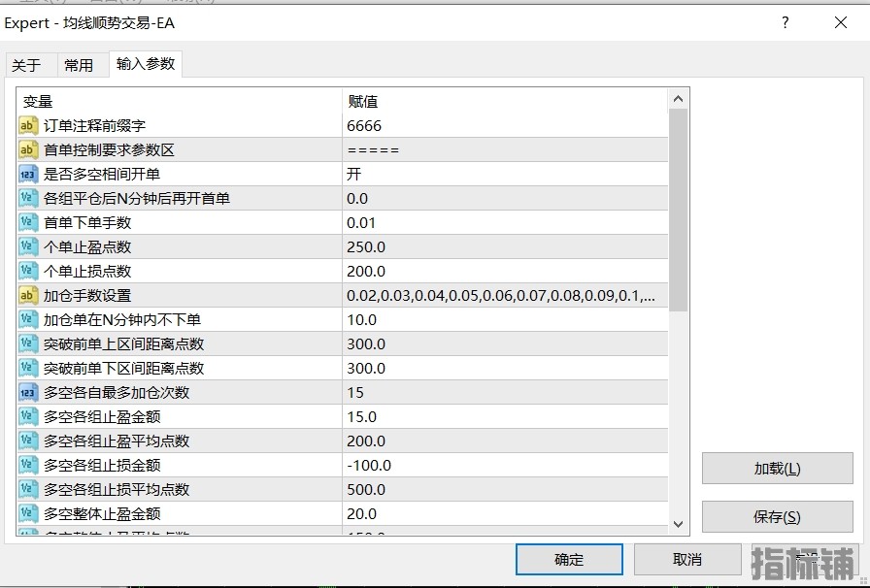
Task: Select the 多空各自最多加仓次数 variable name
Action: pos(117,393)
